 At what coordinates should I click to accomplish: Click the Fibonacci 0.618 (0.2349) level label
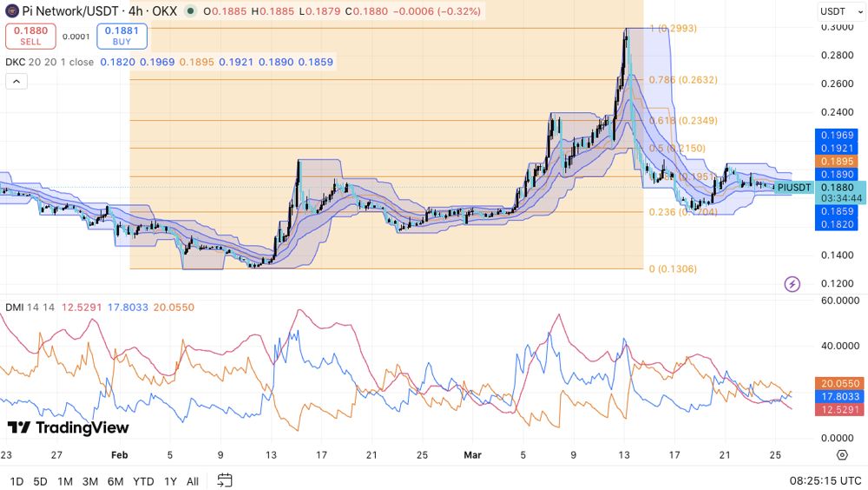[683, 120]
